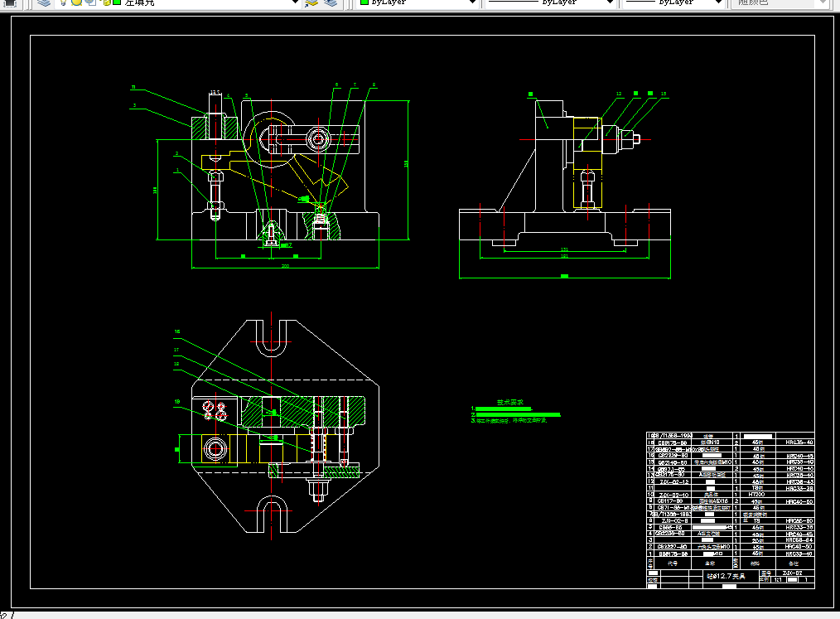Open the Layer Properties Manager icon
This screenshot has width=840, height=619.
click(44, 2)
